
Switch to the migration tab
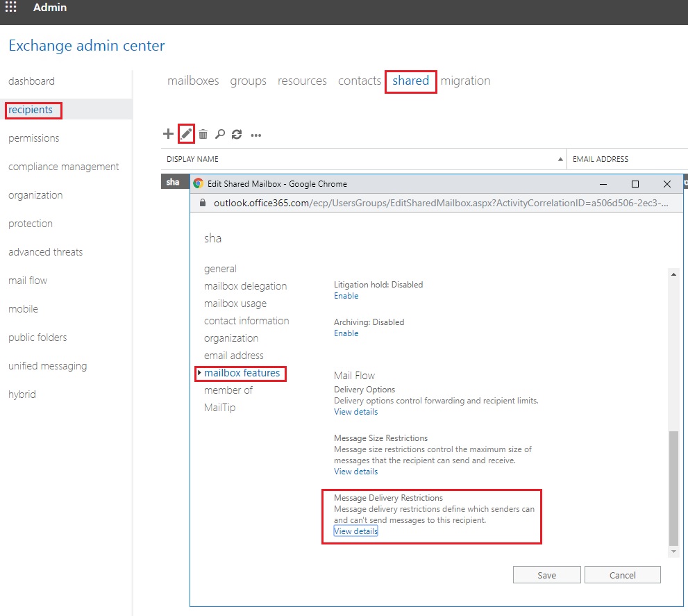tap(466, 81)
